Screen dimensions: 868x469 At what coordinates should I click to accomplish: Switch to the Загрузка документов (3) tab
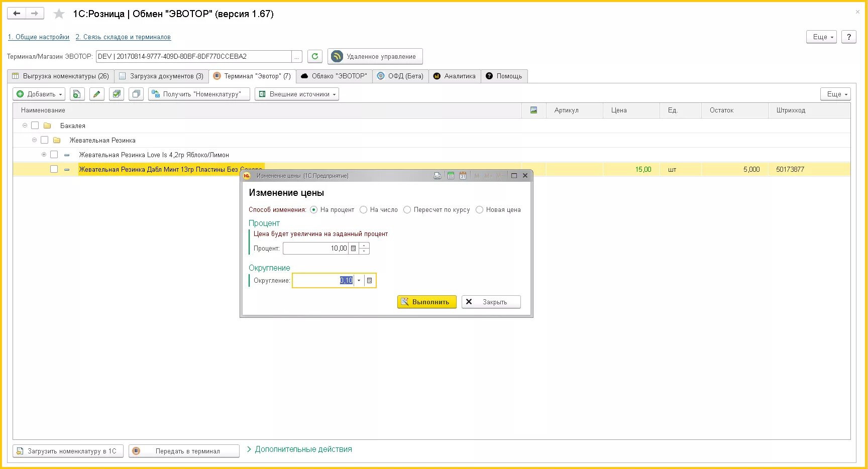(161, 76)
